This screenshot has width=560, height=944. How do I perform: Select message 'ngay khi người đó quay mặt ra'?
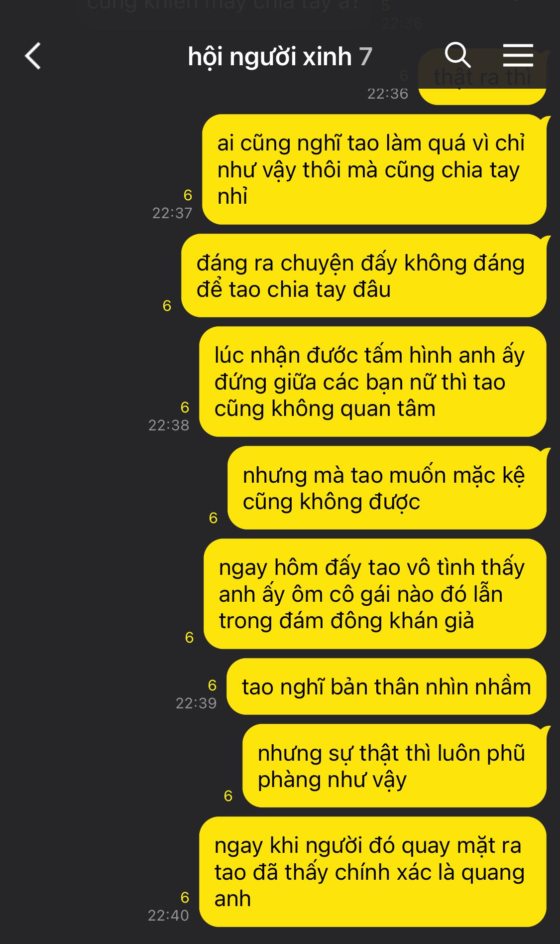372,872
